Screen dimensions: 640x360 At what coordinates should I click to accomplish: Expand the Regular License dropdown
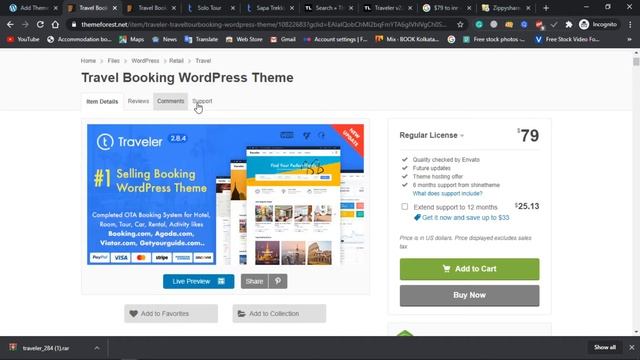pos(432,135)
